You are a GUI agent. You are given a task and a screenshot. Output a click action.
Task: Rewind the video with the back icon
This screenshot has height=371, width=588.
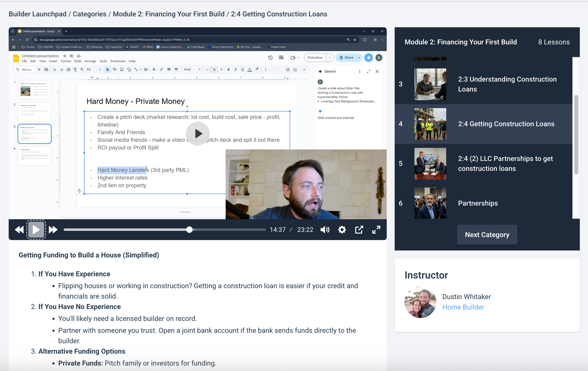pyautogui.click(x=19, y=230)
